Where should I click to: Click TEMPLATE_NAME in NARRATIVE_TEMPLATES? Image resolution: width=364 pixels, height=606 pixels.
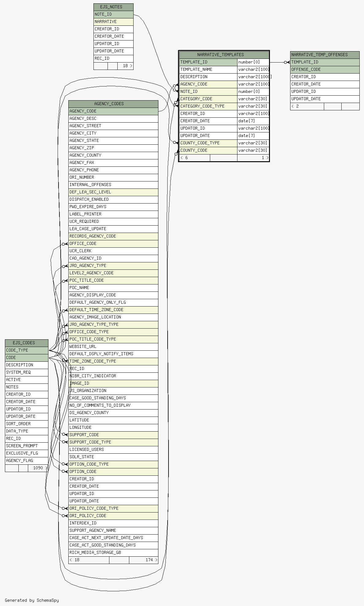[208, 70]
